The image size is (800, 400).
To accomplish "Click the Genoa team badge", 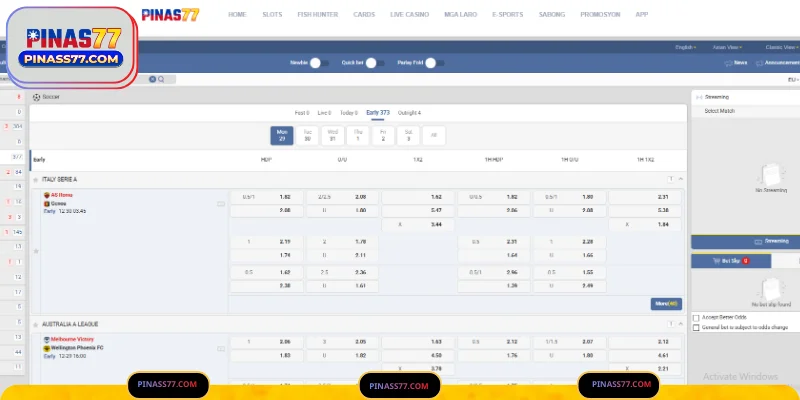I will (46, 204).
